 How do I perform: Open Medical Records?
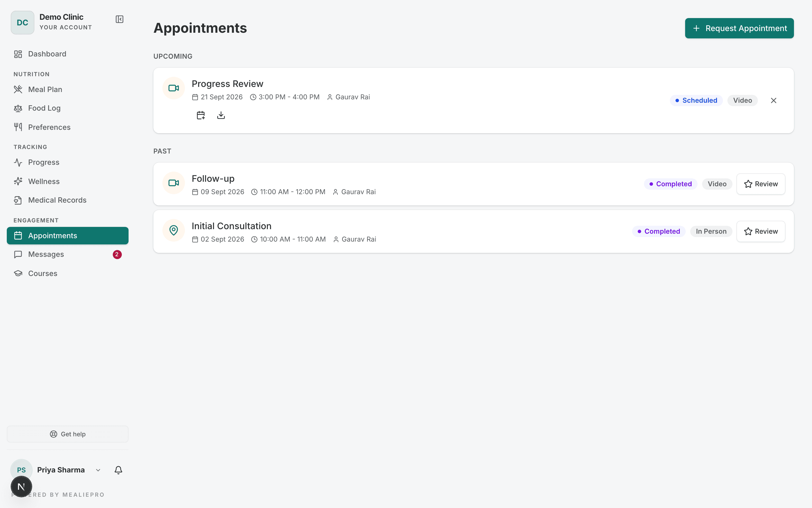point(67,200)
